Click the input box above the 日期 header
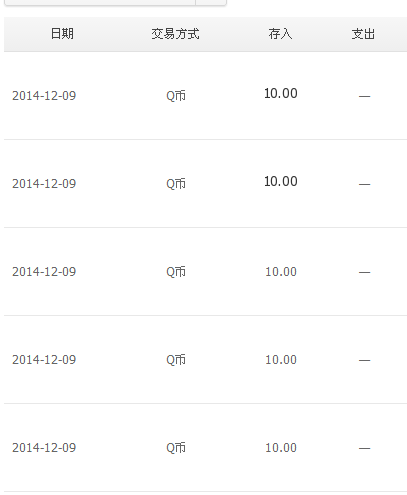 point(100,2)
